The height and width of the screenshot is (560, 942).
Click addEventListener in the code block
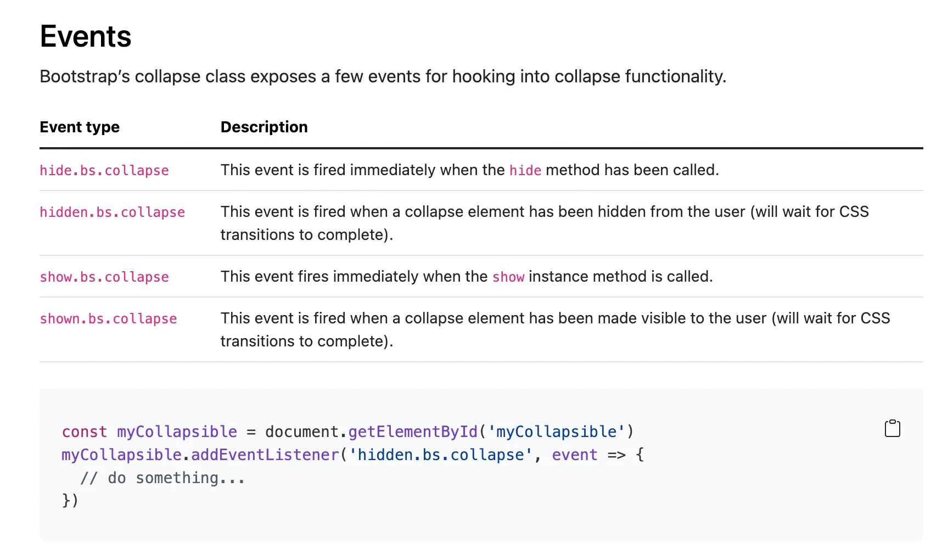[265, 455]
